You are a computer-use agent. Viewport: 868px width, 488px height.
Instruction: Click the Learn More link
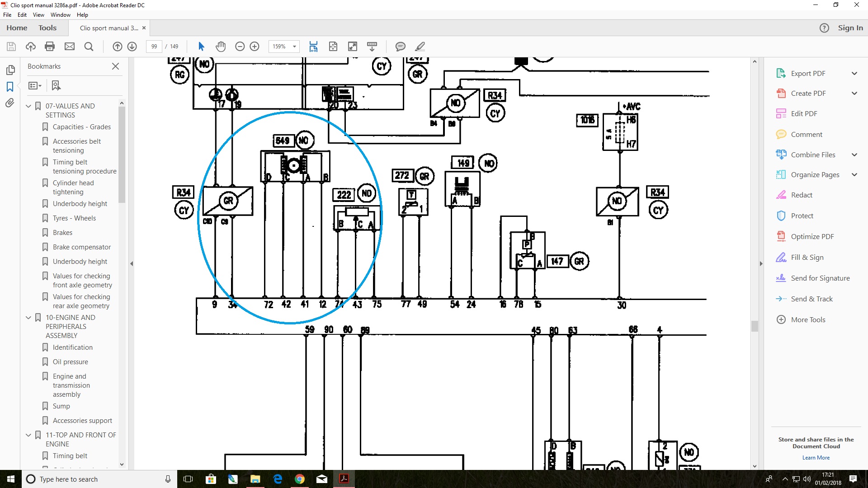point(816,458)
